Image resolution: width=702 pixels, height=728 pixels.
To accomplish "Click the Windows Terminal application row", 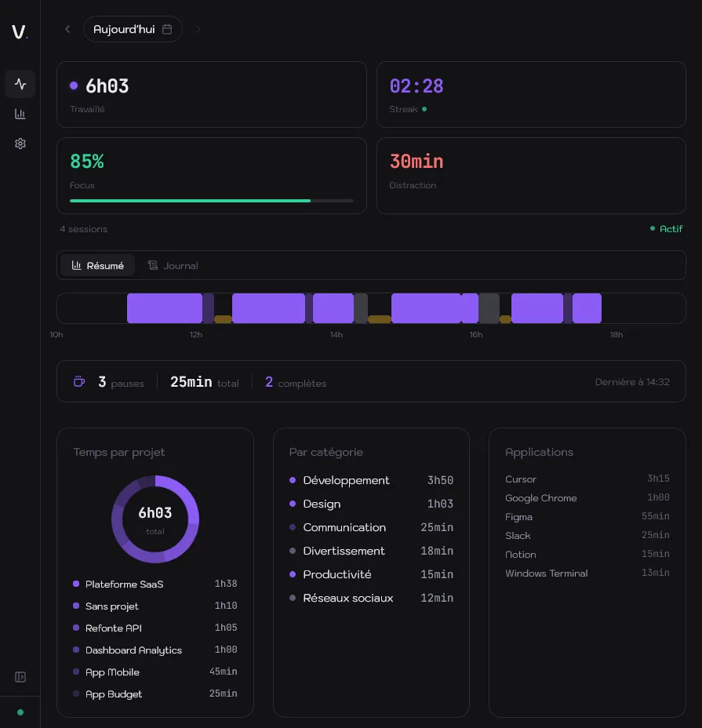I will (x=587, y=573).
